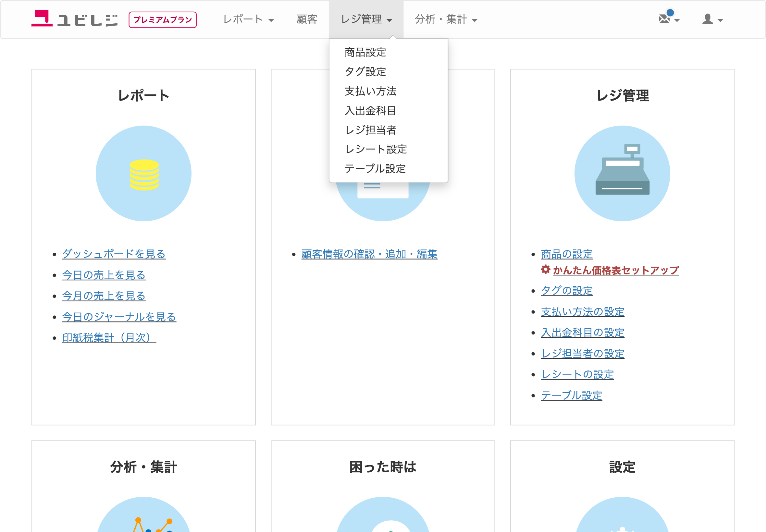Click the 設定 card heading

point(622,467)
